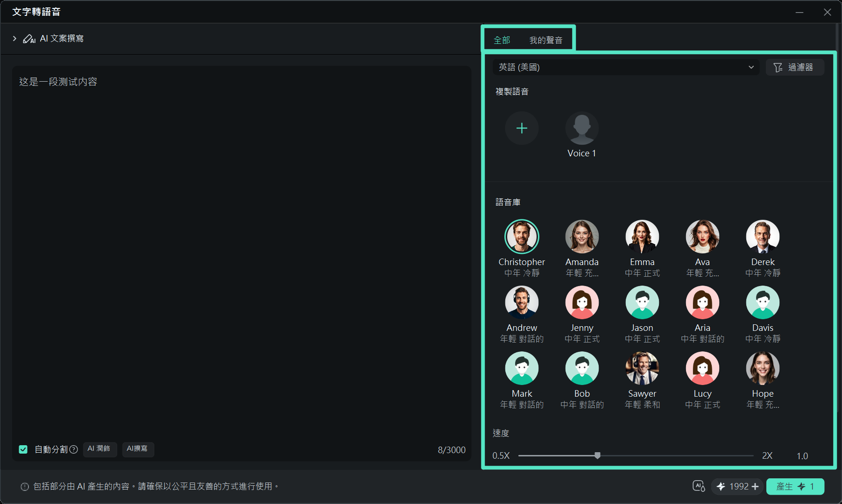Choose the Amanda voice avatar

[x=582, y=237]
